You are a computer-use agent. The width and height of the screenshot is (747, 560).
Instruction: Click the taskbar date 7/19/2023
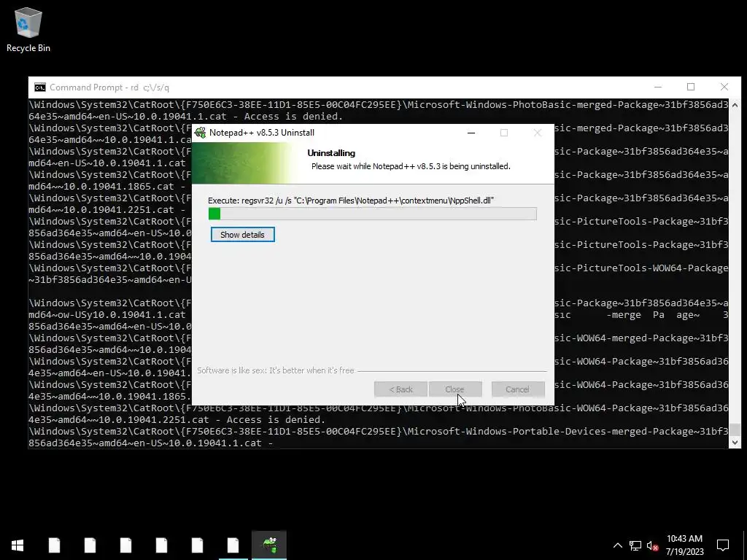click(684, 552)
